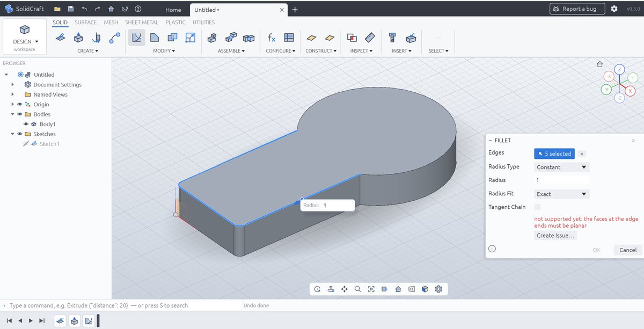Click the Create Issue... button

[x=555, y=236]
